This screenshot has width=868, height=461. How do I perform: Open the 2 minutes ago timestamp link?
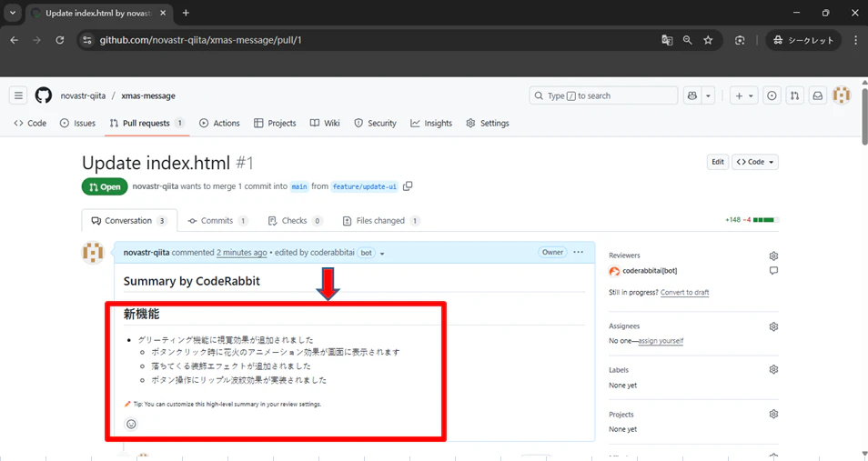(x=241, y=253)
